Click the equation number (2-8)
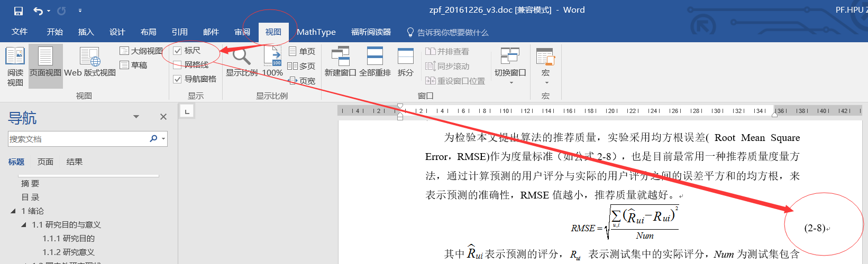The width and height of the screenshot is (868, 264). (x=815, y=228)
